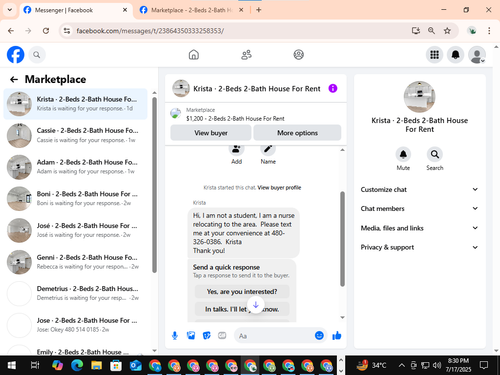
Task: Click the conversation list scrollbar
Action: pos(154,185)
